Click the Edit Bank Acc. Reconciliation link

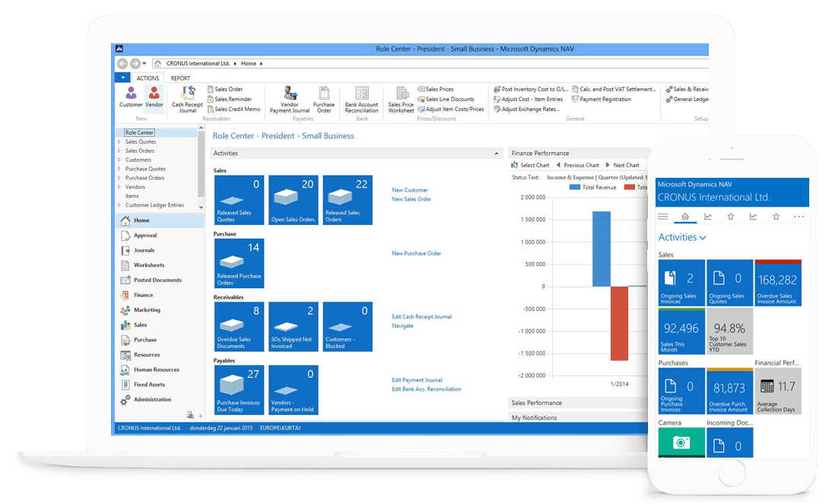(x=426, y=389)
